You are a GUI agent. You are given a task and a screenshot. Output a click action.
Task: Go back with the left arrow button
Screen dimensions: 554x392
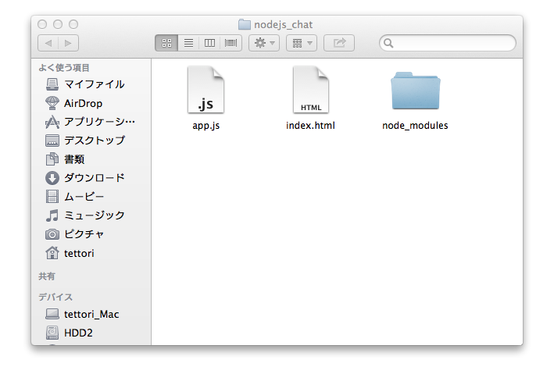[48, 43]
